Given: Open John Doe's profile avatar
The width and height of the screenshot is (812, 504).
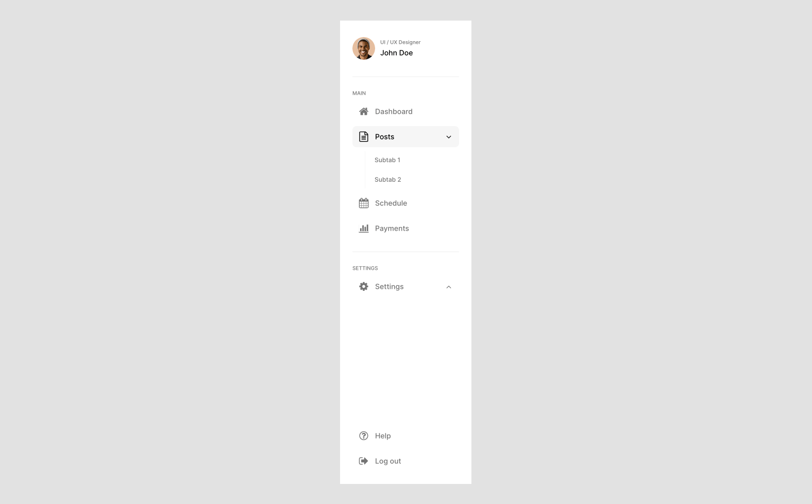Looking at the screenshot, I should (364, 48).
